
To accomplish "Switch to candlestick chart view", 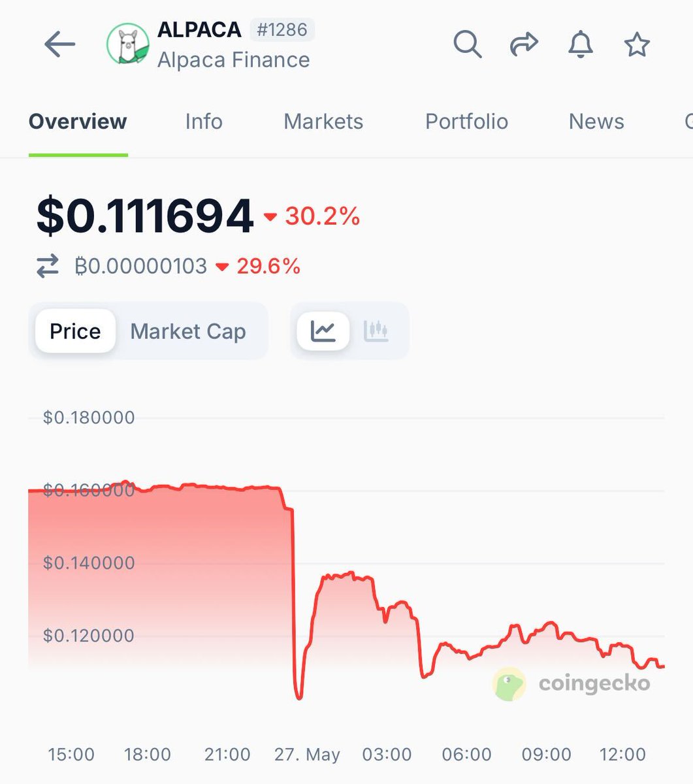I will [x=376, y=331].
